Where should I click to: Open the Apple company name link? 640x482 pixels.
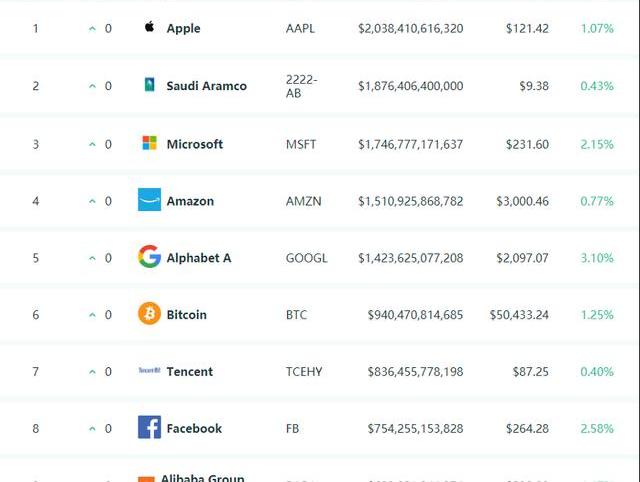(183, 29)
